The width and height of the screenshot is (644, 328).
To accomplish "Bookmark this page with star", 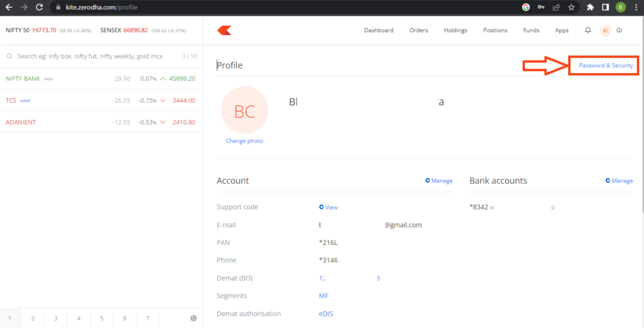I will (571, 7).
